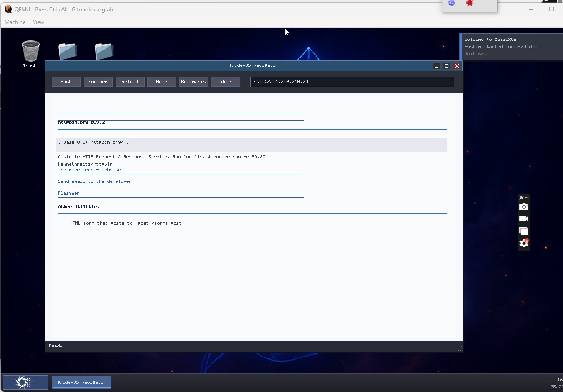Click the red record indicator at the top

[x=470, y=3]
